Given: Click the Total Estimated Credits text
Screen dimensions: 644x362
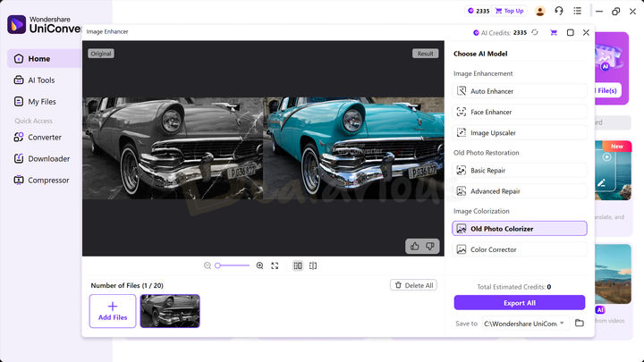Looking at the screenshot, I should (513, 287).
